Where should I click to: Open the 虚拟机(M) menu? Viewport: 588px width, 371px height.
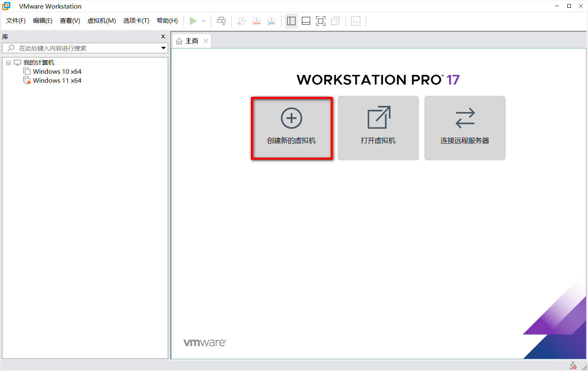(102, 21)
